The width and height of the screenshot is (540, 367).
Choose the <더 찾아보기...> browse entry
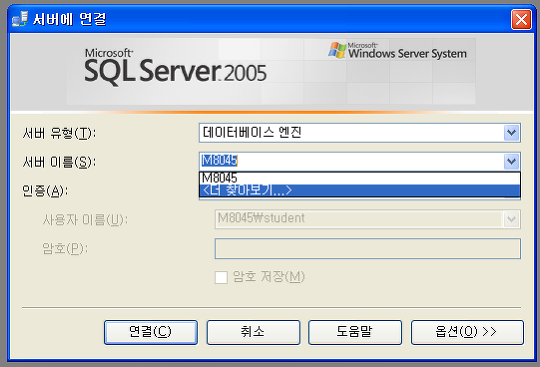click(360, 190)
